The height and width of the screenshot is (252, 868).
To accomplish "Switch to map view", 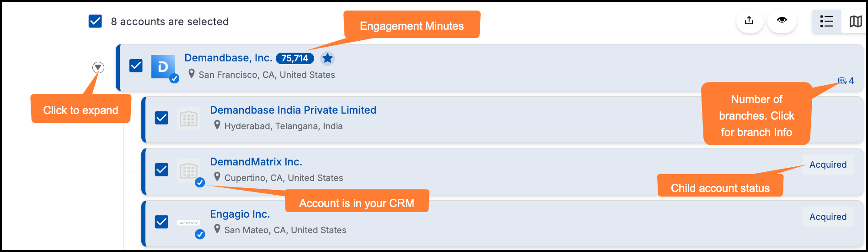I will coord(854,21).
